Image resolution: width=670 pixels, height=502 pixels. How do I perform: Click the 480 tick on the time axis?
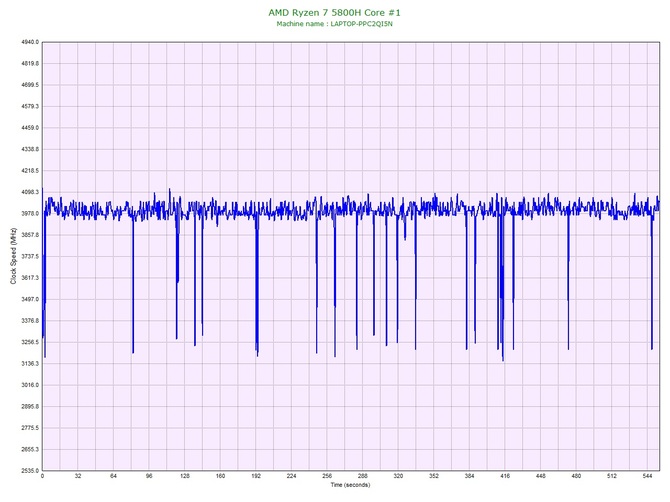(576, 476)
